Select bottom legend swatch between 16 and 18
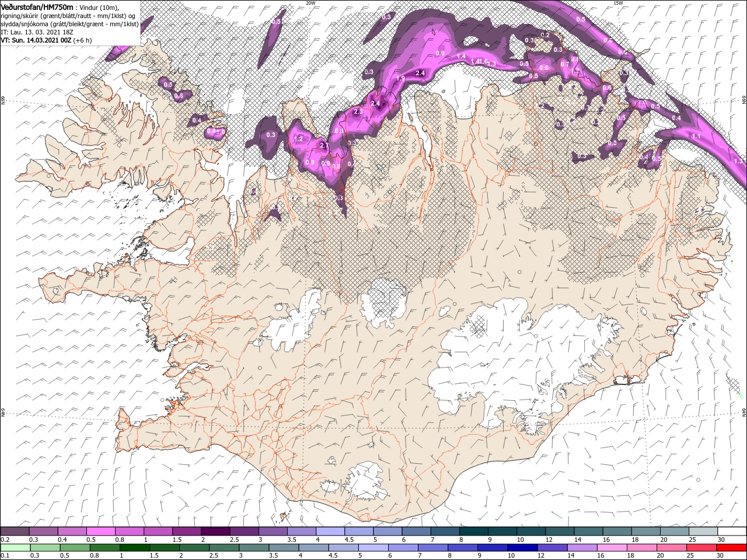The height and width of the screenshot is (560, 747). click(x=612, y=548)
